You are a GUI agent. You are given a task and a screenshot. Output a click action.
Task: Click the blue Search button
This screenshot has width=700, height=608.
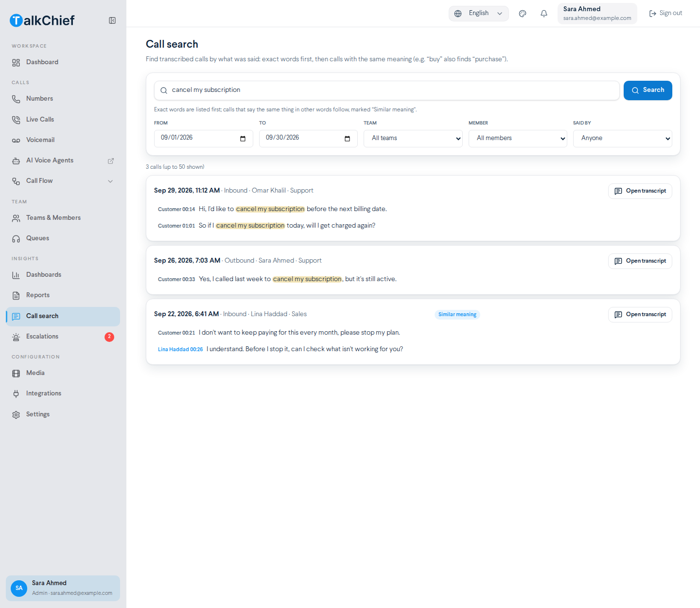click(648, 90)
